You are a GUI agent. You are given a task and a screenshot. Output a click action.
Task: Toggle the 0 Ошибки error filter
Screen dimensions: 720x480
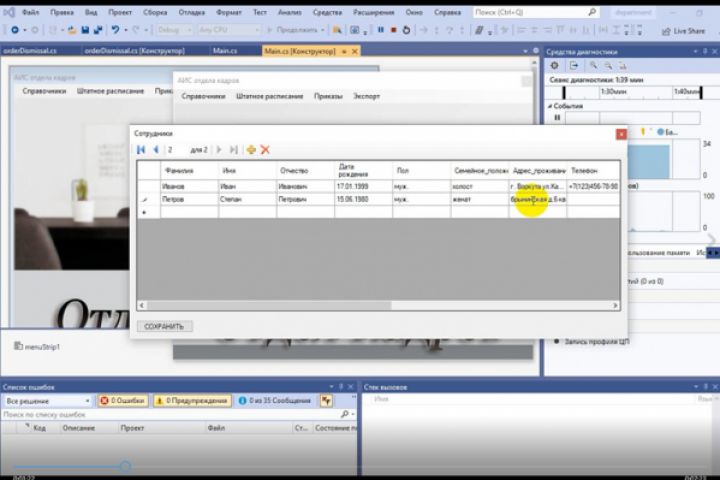pos(123,401)
